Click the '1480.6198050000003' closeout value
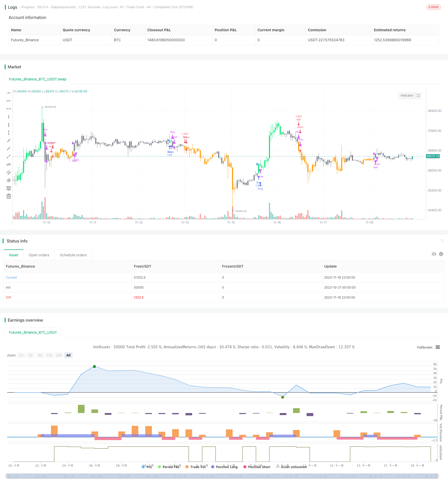The height and width of the screenshot is (486, 448). point(166,40)
